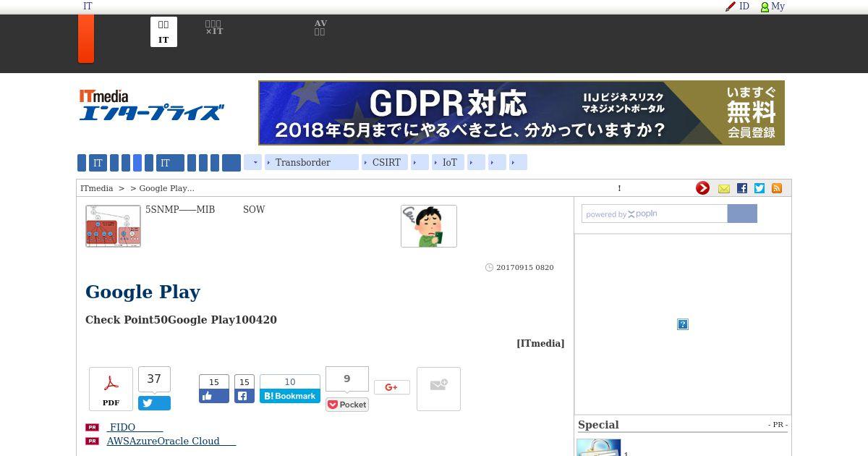Open the GDPR banner advertisement
868x456 pixels.
pos(522,113)
